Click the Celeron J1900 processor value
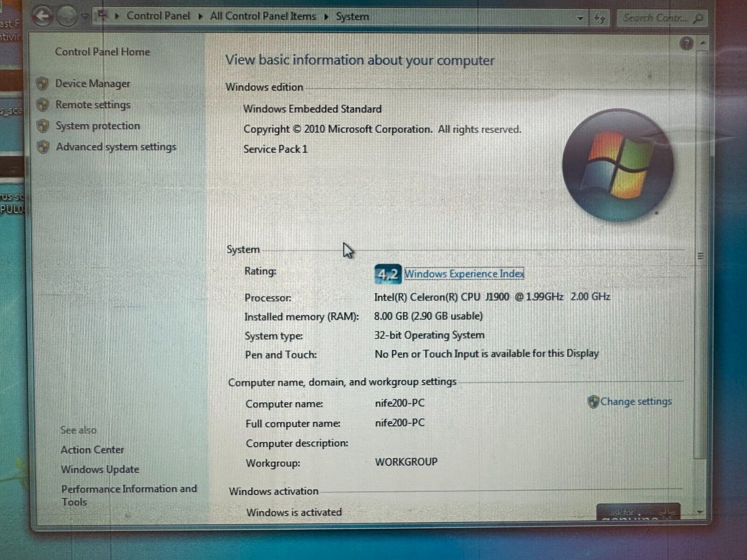 tap(492, 297)
